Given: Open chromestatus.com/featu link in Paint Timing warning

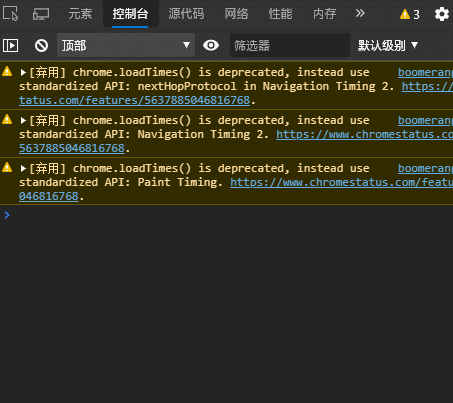Looking at the screenshot, I should point(341,182).
